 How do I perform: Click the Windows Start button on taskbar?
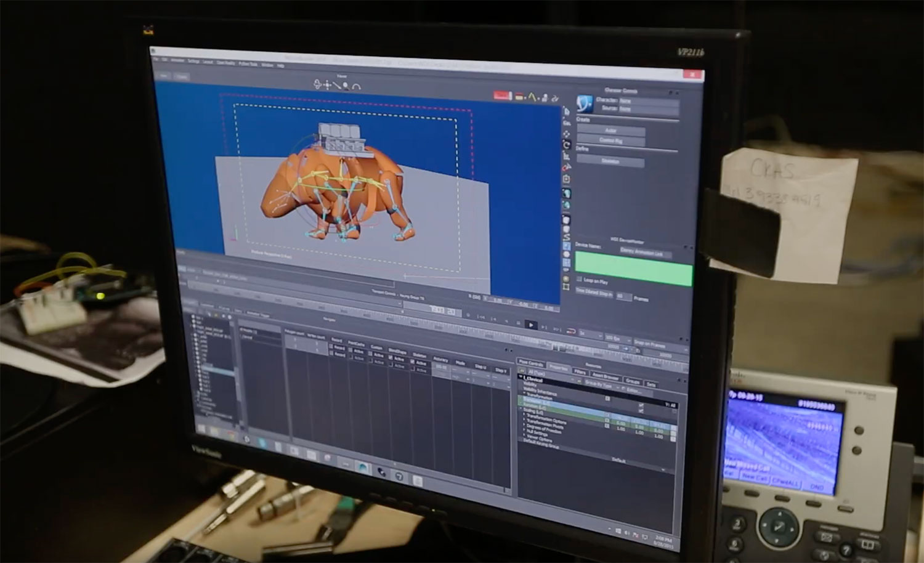[x=201, y=429]
